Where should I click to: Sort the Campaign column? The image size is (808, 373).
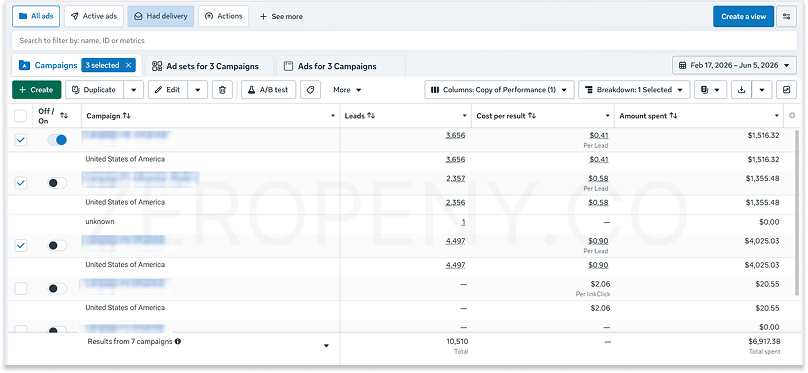coord(127,116)
